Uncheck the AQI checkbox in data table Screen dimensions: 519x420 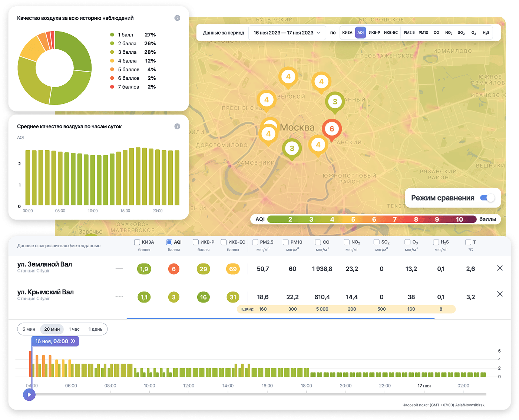pos(169,242)
